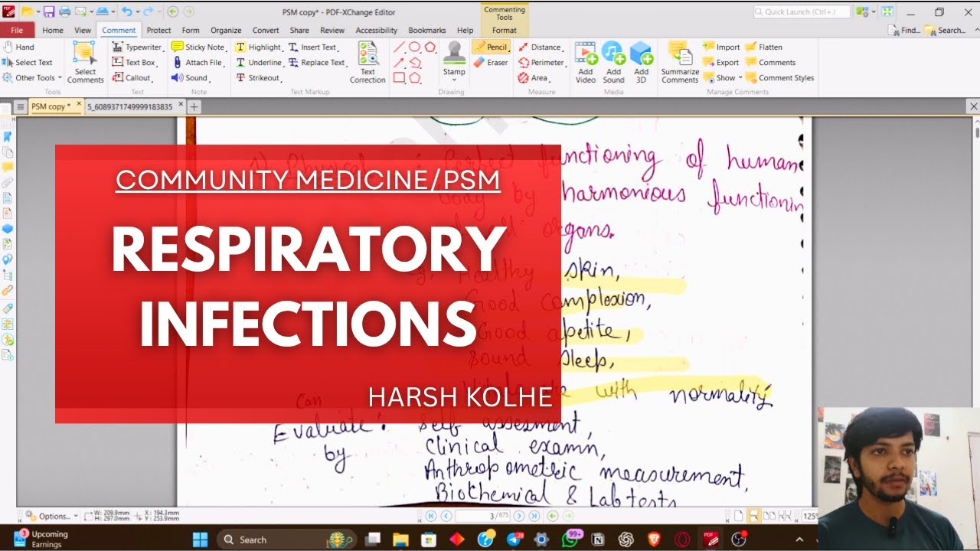The width and height of the screenshot is (980, 551).
Task: Open the Protect ribbon tab
Action: [x=158, y=30]
